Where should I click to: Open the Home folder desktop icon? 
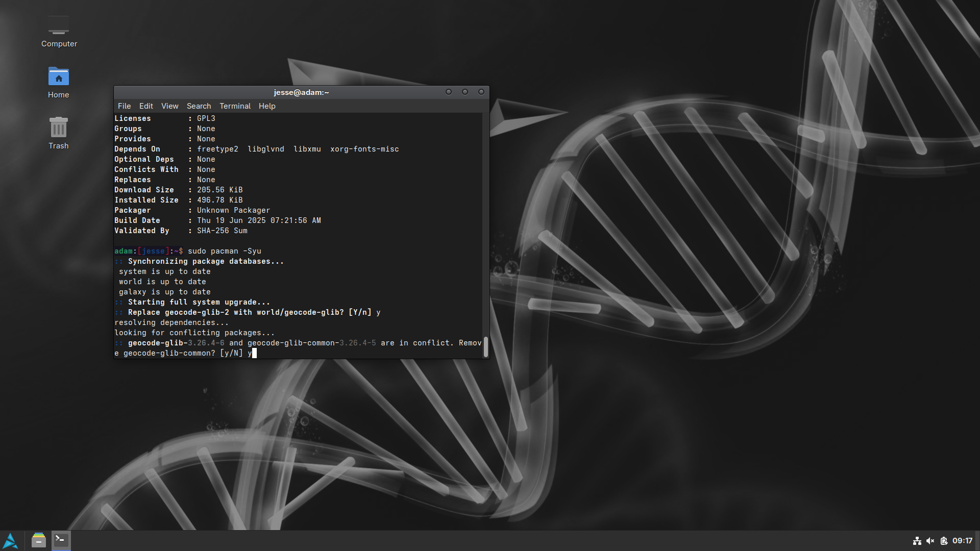(x=59, y=83)
